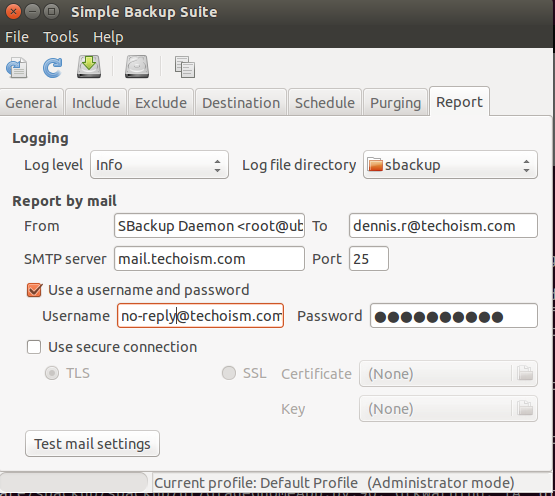Switch to the Schedule tab
The image size is (555, 496).
coord(325,103)
